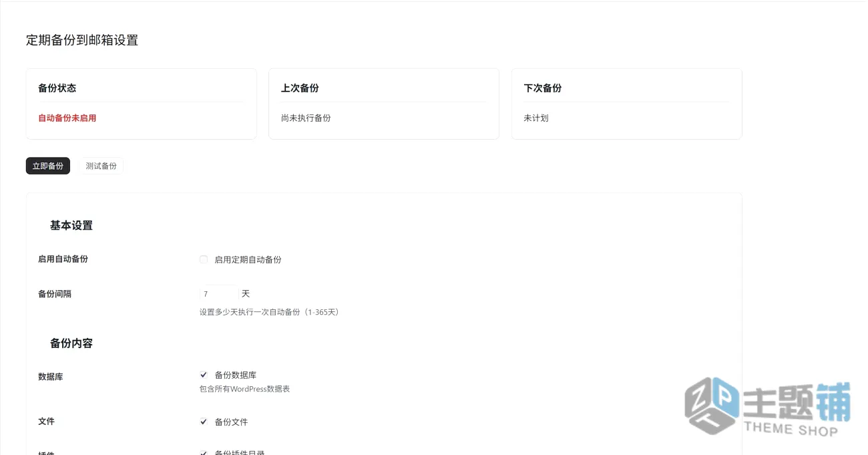Uncheck the 备份数据库 checkbox

[x=204, y=375]
